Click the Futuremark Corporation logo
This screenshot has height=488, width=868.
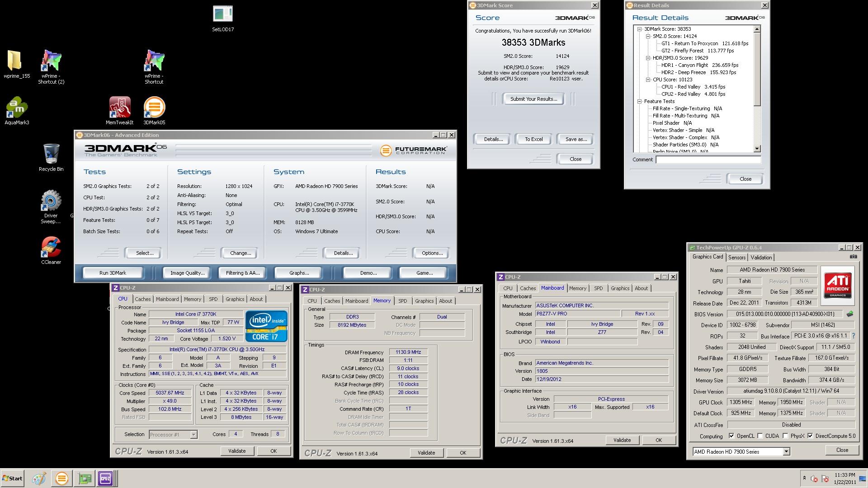click(x=414, y=150)
